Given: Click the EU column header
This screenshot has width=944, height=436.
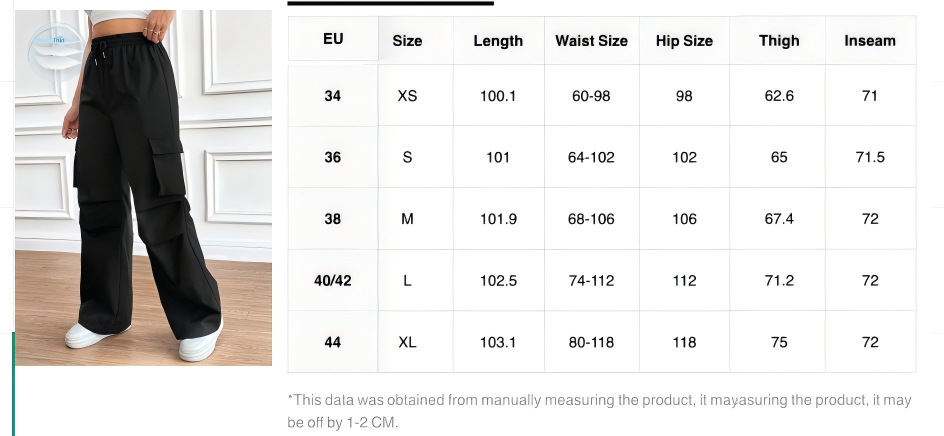Looking at the screenshot, I should click(x=333, y=39).
